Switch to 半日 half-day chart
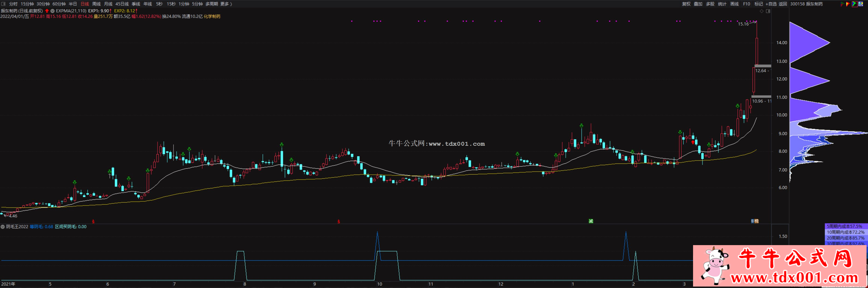868x288 pixels. 73,4
